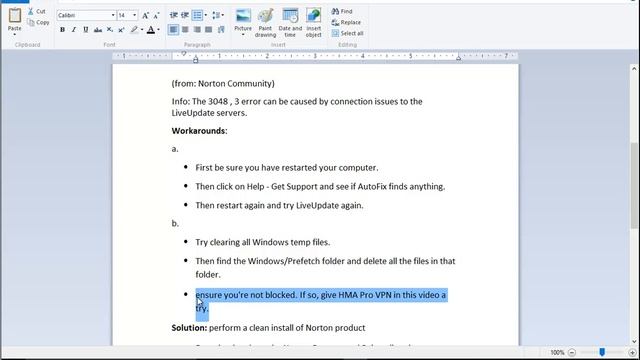Toggle italic formatting
Image resolution: width=640 pixels, height=360 pixels.
pyautogui.click(x=74, y=29)
